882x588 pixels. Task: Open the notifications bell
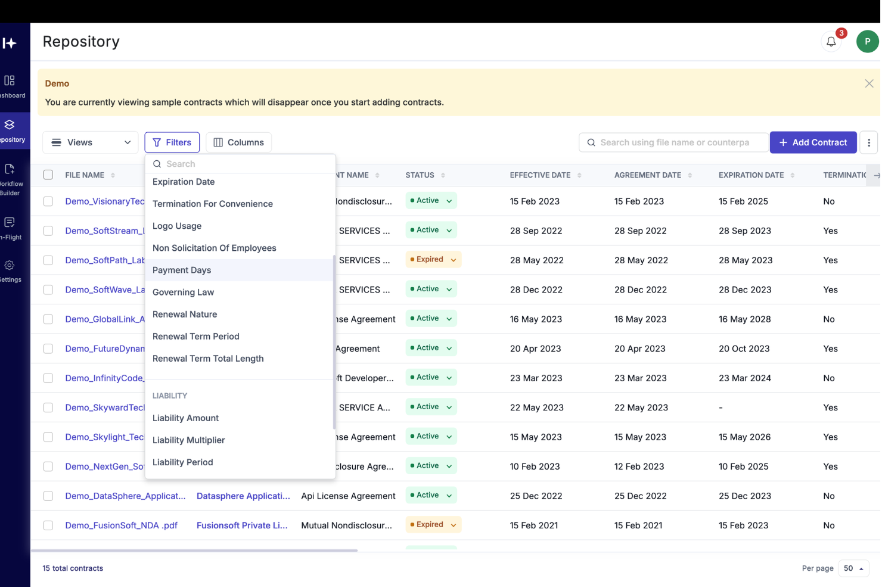(x=831, y=42)
